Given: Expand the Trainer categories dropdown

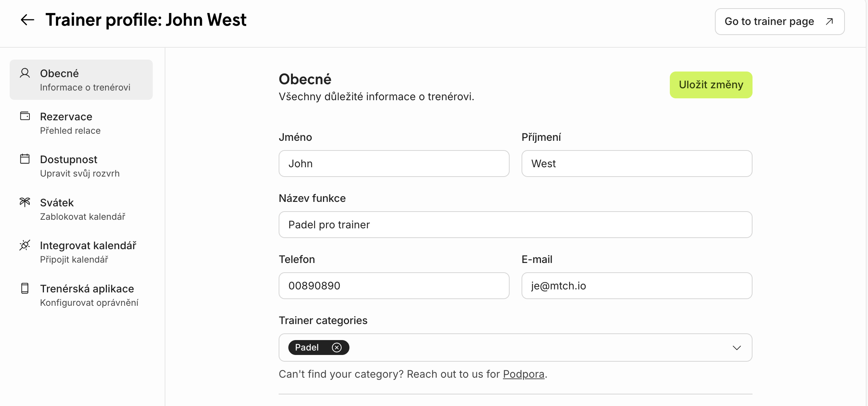Looking at the screenshot, I should pos(736,348).
